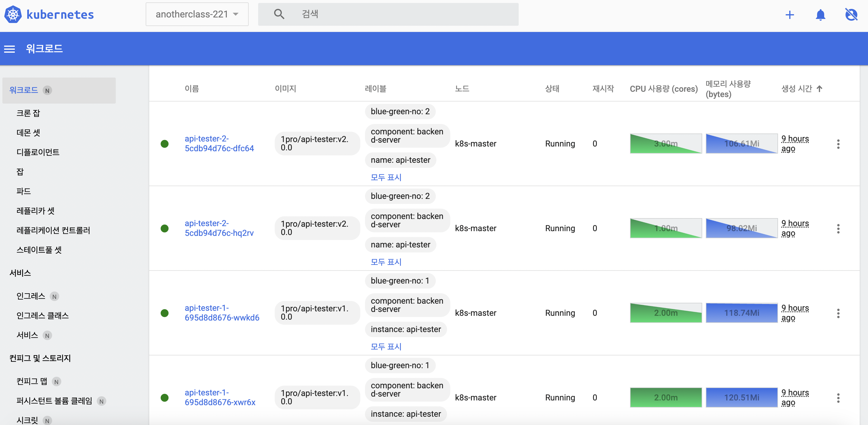Click the search magnifier icon

pyautogui.click(x=279, y=14)
